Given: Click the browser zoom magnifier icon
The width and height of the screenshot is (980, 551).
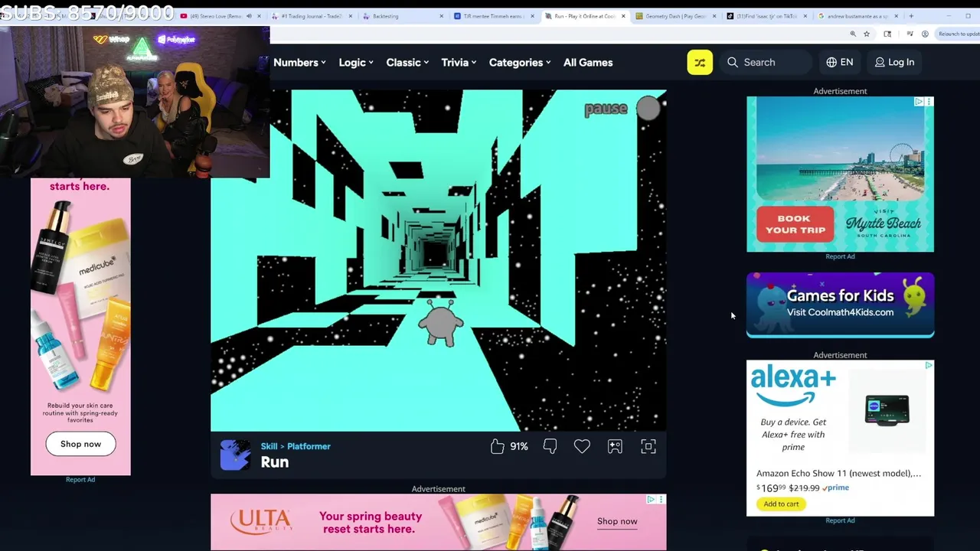Looking at the screenshot, I should tap(853, 34).
